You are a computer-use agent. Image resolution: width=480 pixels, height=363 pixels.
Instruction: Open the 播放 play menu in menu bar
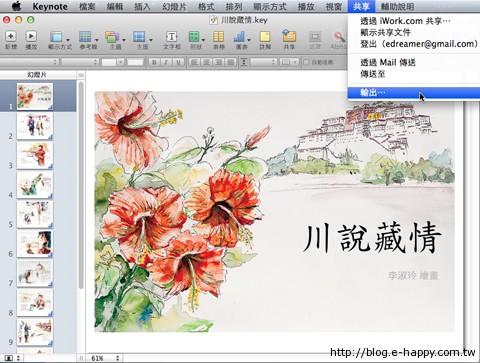[306, 6]
